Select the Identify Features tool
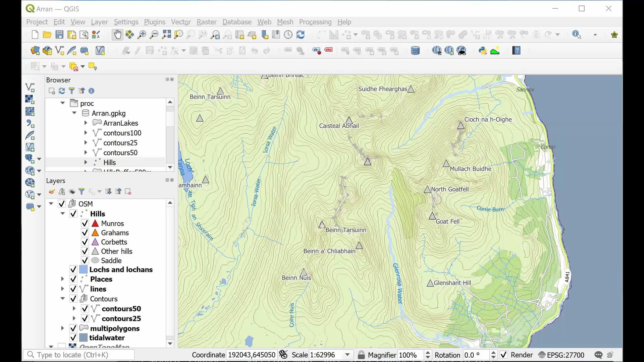Screen dimensions: 644x362 (x=577, y=35)
